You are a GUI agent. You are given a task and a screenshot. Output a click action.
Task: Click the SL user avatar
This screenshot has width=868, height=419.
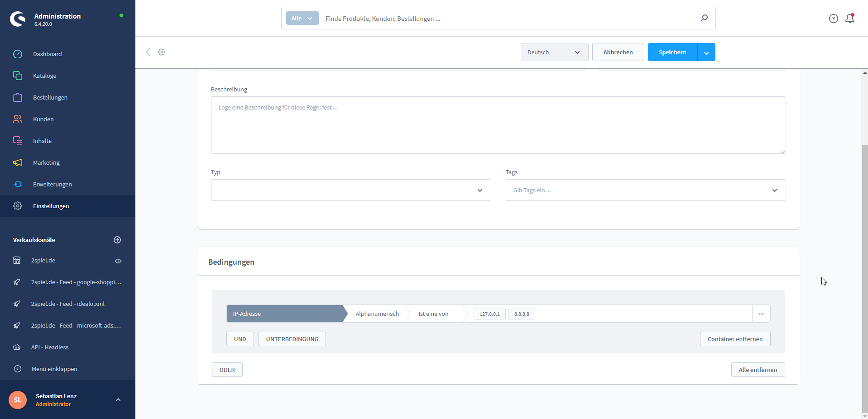(18, 400)
